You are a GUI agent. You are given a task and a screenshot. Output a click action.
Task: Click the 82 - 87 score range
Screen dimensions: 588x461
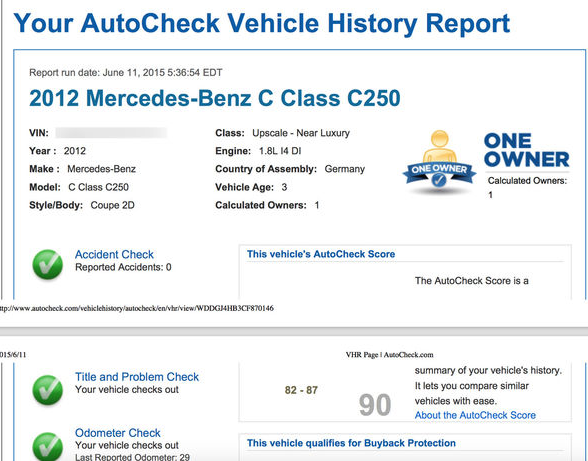coord(301,390)
